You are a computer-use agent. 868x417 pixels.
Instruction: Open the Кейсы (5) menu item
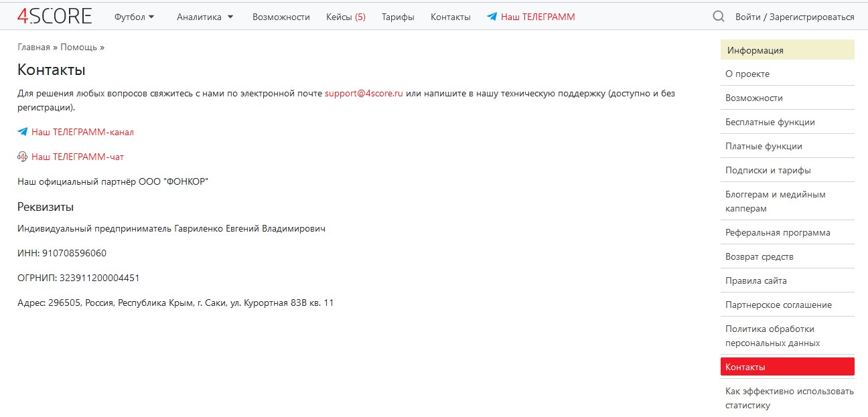point(346,17)
